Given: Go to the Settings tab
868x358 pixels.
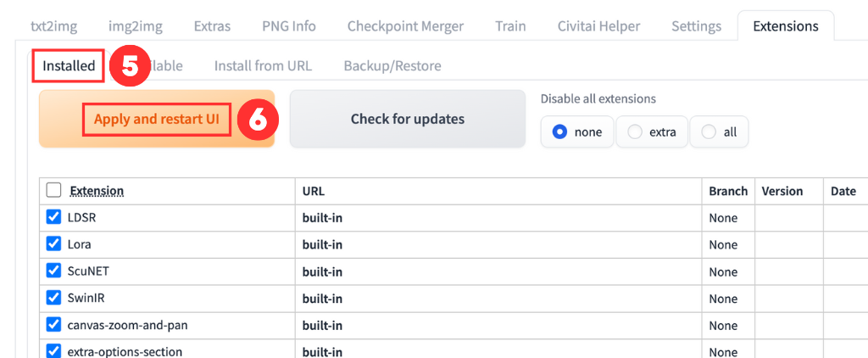Looking at the screenshot, I should pos(696,25).
